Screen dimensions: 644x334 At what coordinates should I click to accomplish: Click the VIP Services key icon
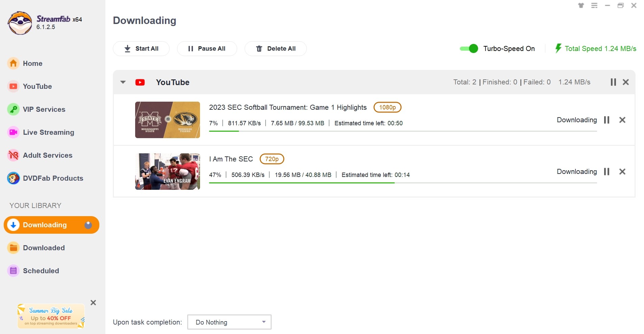(13, 109)
